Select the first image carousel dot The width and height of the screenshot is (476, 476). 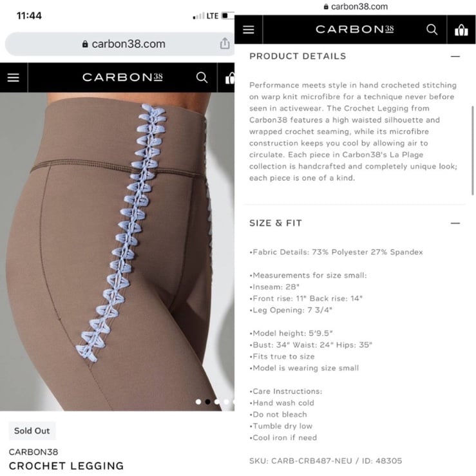[198, 402]
